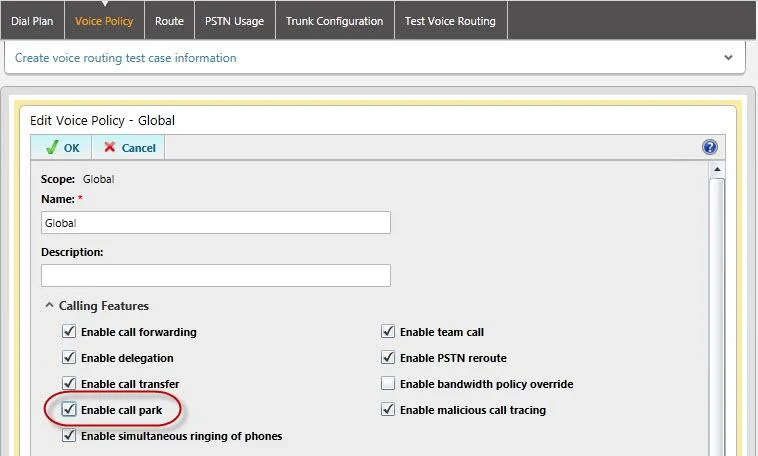The width and height of the screenshot is (758, 456).
Task: Switch to the Dial Plan tab
Action: pyautogui.click(x=32, y=21)
